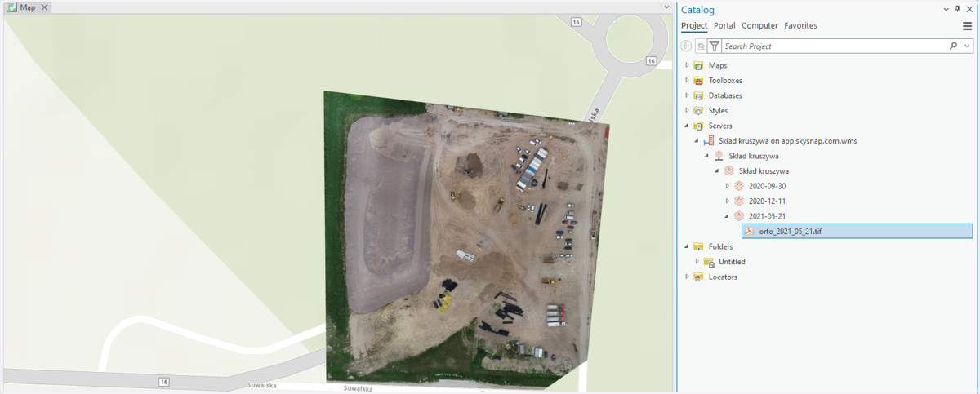Click the Databases folder icon
This screenshot has width=980, height=394.
click(x=698, y=95)
